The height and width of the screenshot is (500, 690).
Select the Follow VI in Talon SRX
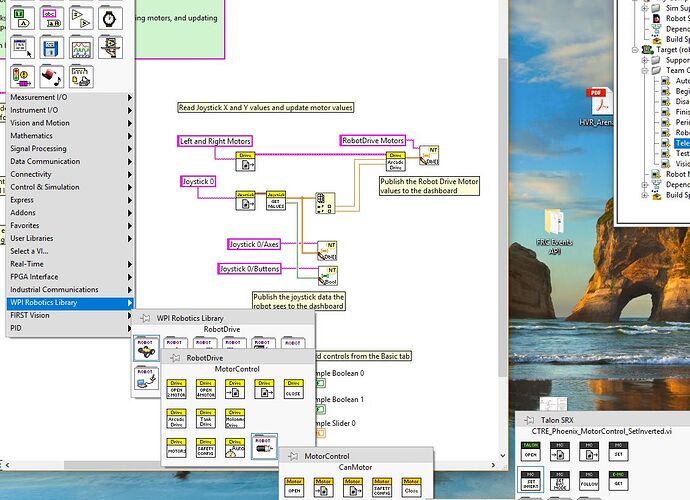click(589, 481)
